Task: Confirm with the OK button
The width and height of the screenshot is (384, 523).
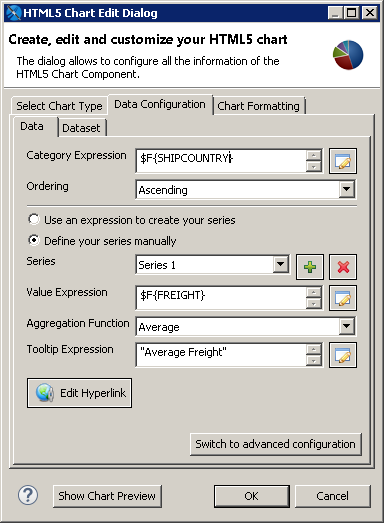Action: click(x=252, y=496)
